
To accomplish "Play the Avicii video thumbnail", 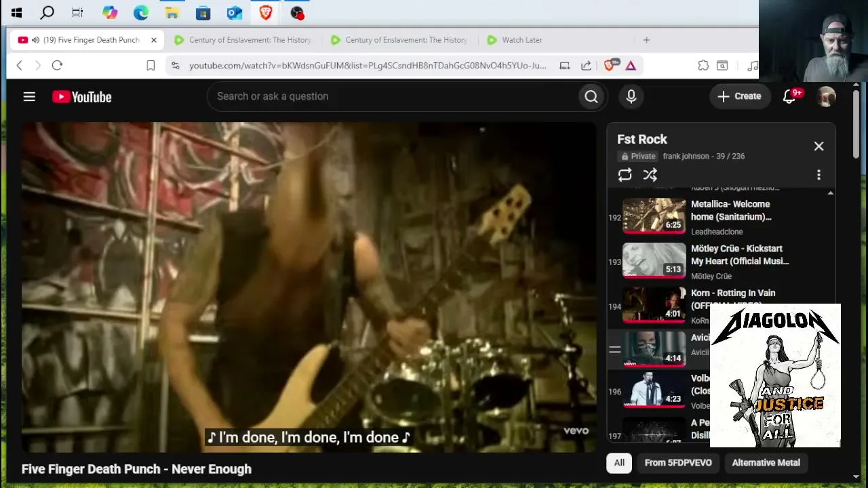I will 654,350.
